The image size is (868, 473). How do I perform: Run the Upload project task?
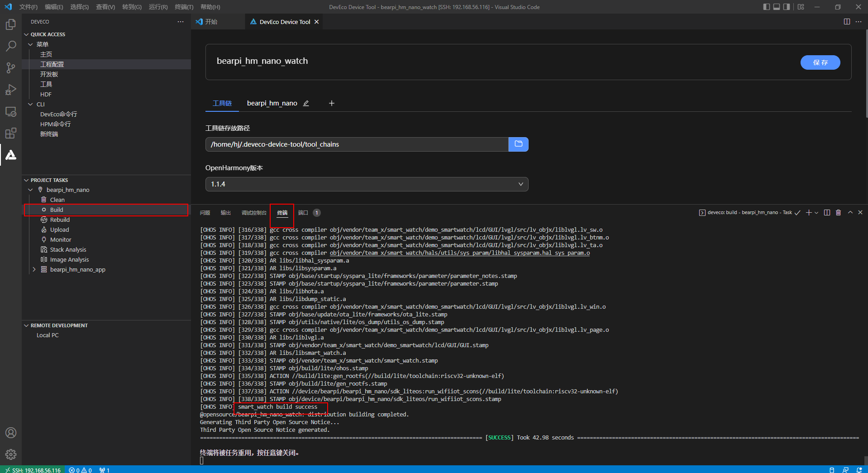(x=106, y=229)
